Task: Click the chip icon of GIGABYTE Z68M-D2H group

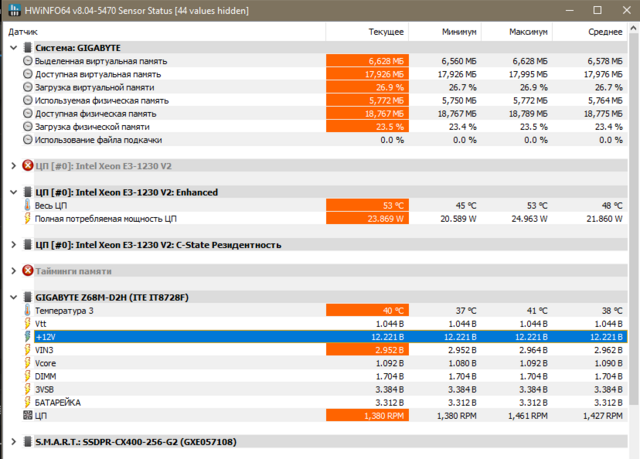Action: point(27,297)
